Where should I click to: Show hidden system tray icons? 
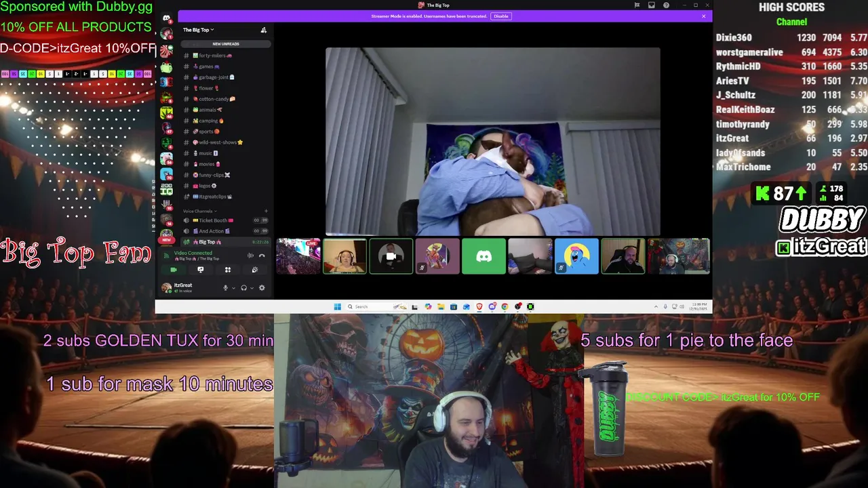pos(656,306)
